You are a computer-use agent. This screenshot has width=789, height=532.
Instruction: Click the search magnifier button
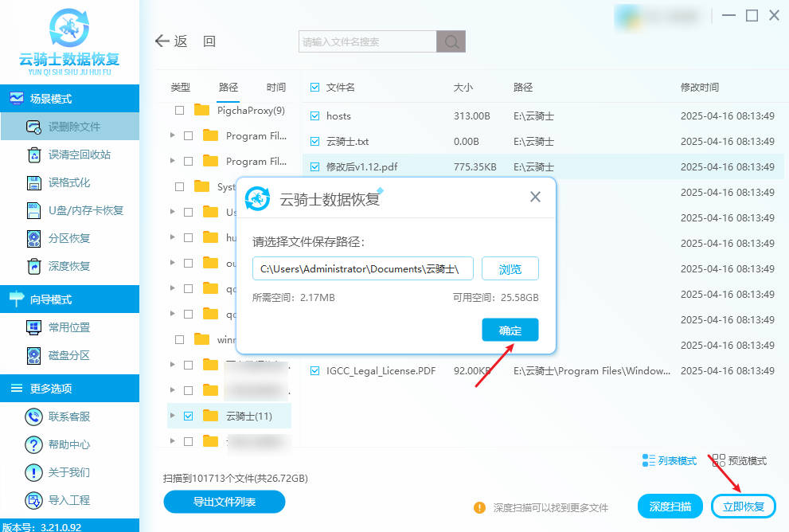[451, 41]
